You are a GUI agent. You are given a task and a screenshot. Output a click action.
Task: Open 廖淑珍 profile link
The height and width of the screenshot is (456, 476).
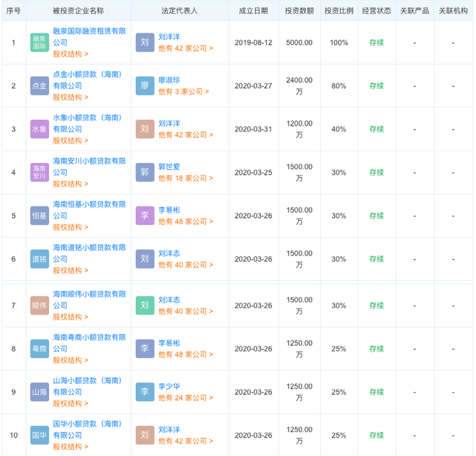169,80
